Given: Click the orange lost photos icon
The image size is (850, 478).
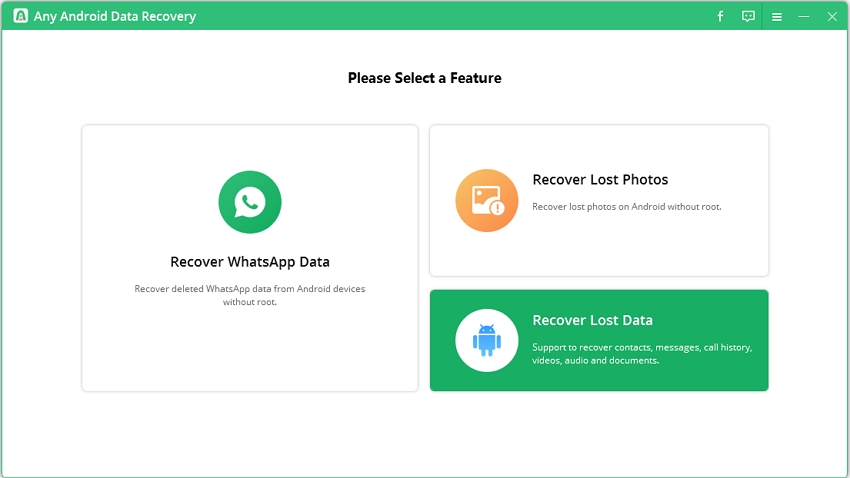Looking at the screenshot, I should click(487, 201).
